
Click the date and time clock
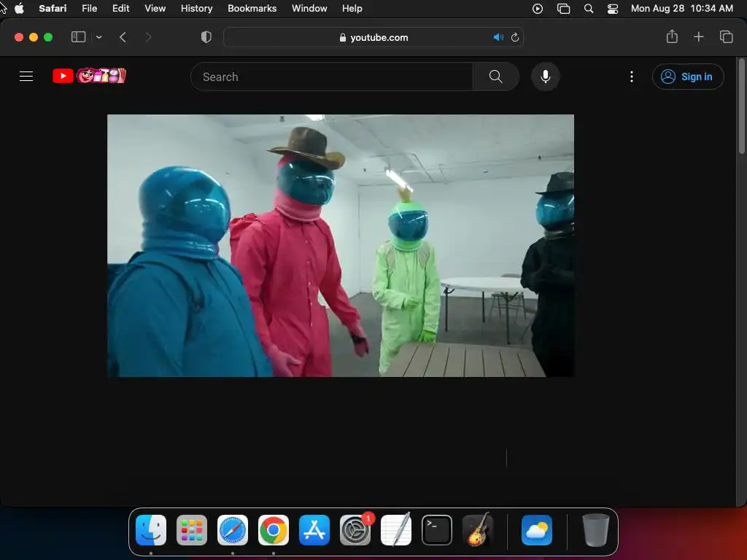point(682,8)
